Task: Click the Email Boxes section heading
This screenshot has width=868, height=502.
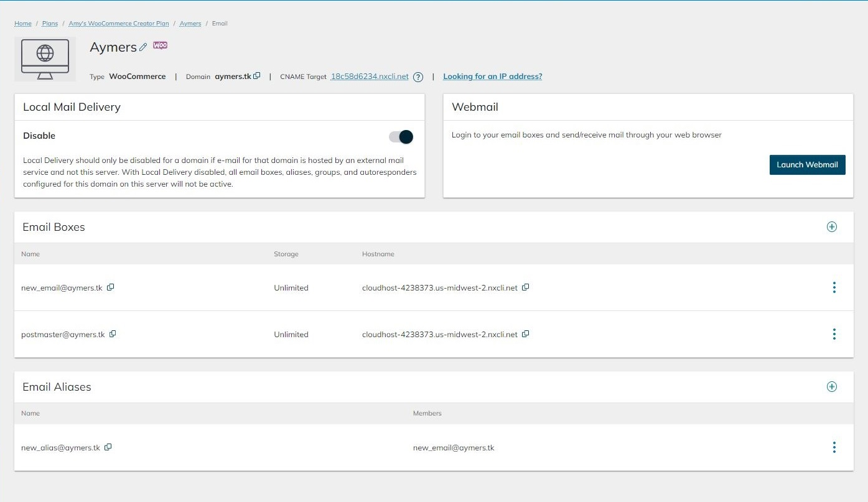Action: (54, 227)
